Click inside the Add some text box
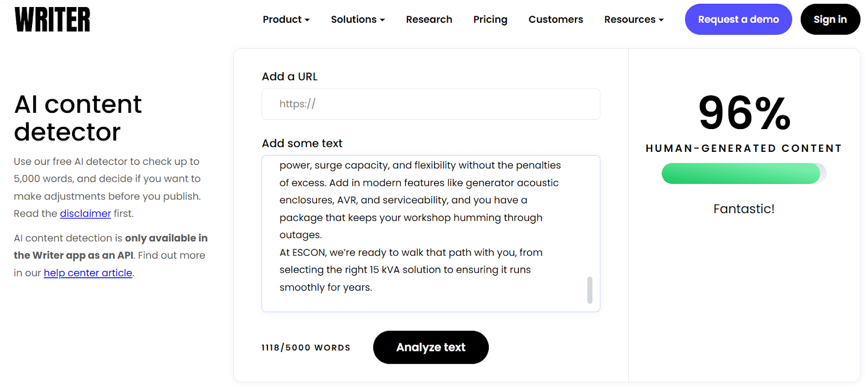The image size is (868, 391). (423, 228)
